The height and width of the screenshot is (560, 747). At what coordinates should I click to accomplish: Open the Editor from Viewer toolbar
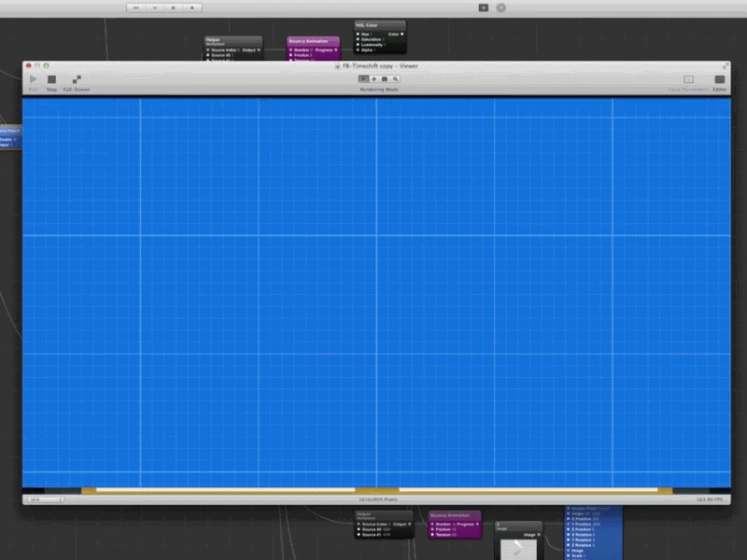[720, 79]
